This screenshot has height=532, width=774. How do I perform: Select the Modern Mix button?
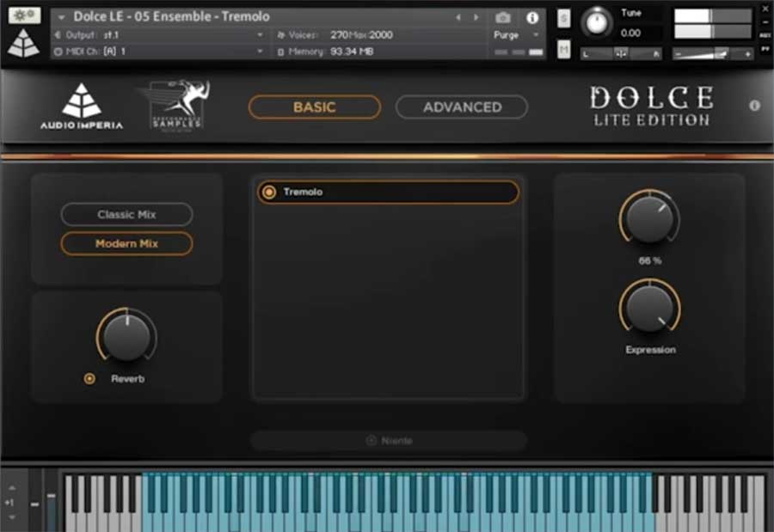pos(127,243)
